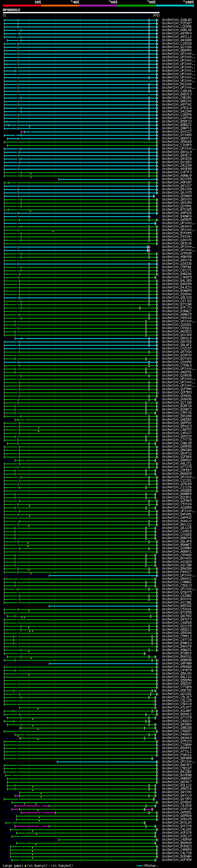Select UniRef100_Q2V991 label
197x868 pixels.
point(176,206)
